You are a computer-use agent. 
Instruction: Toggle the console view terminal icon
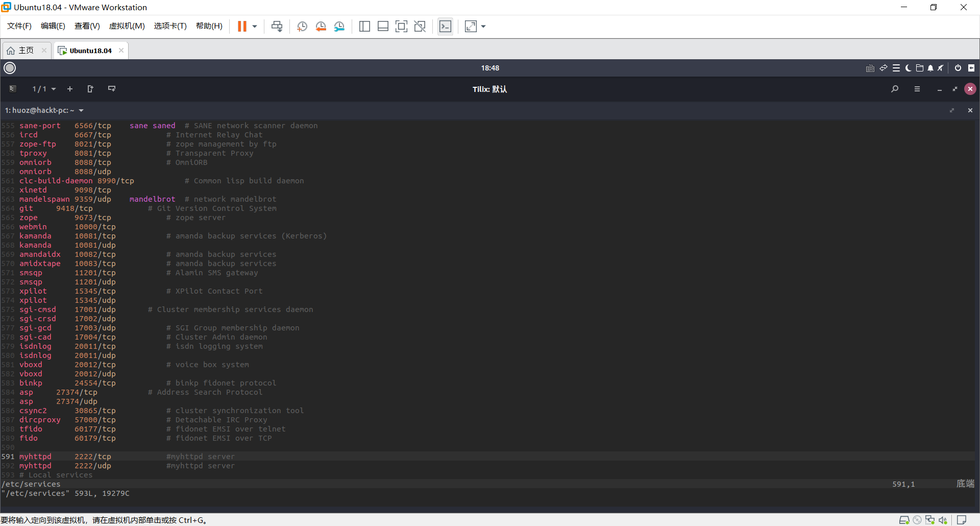tap(445, 26)
